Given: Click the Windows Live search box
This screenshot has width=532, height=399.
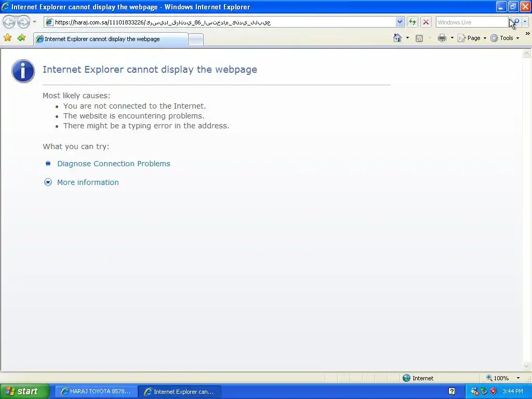Looking at the screenshot, I should click(472, 22).
